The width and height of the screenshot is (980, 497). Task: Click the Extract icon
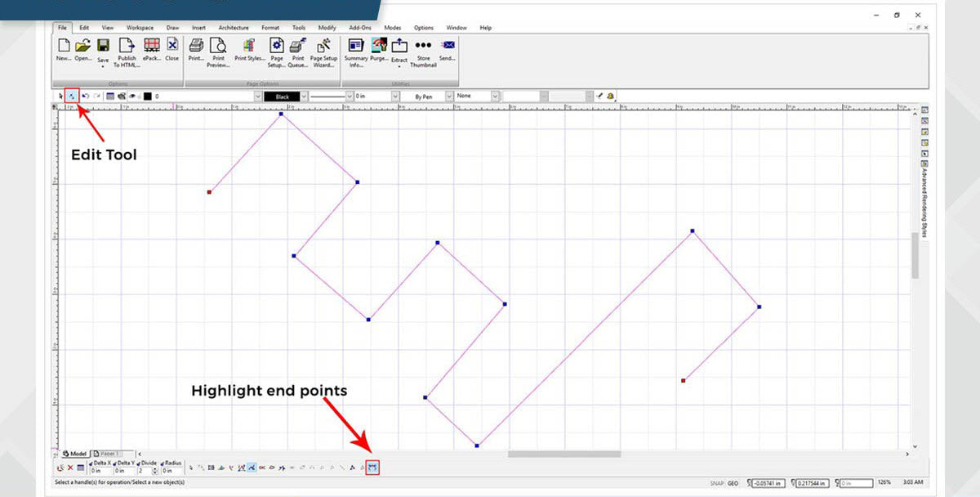tap(399, 45)
